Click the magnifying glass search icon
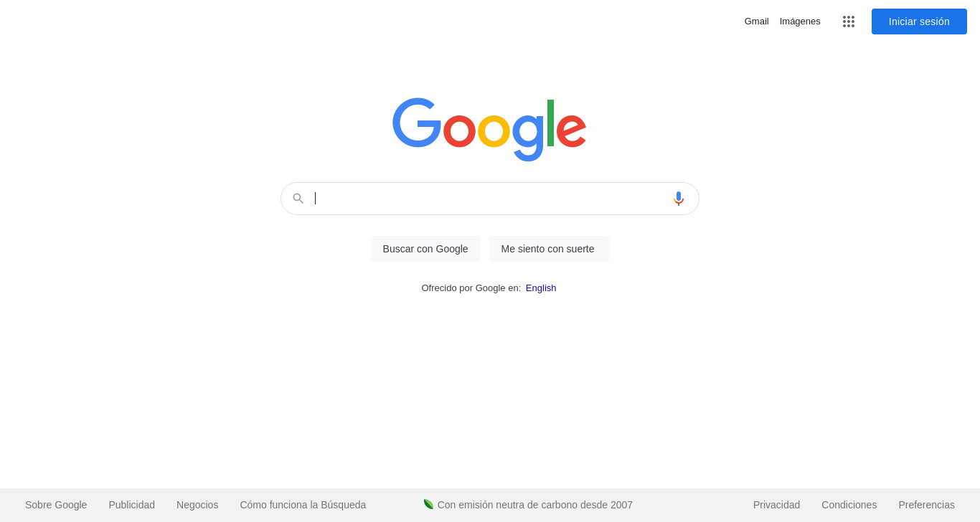This screenshot has height=522, width=980. coord(298,199)
